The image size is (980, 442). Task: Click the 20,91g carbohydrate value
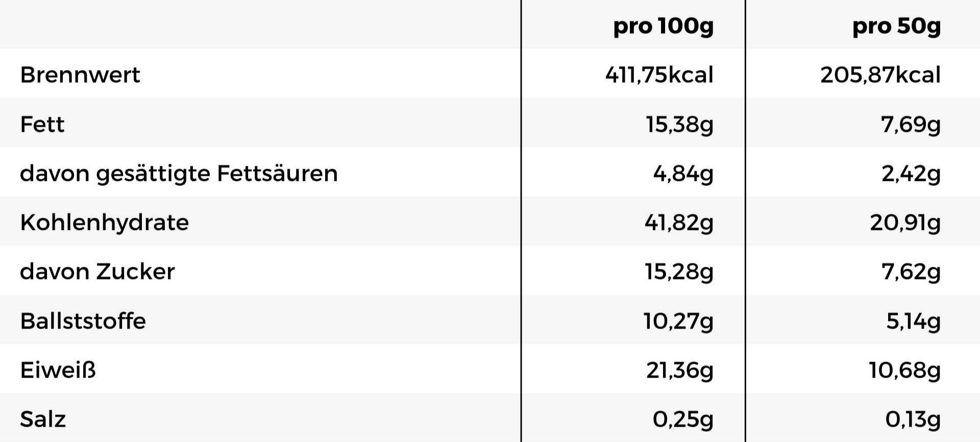(x=905, y=223)
